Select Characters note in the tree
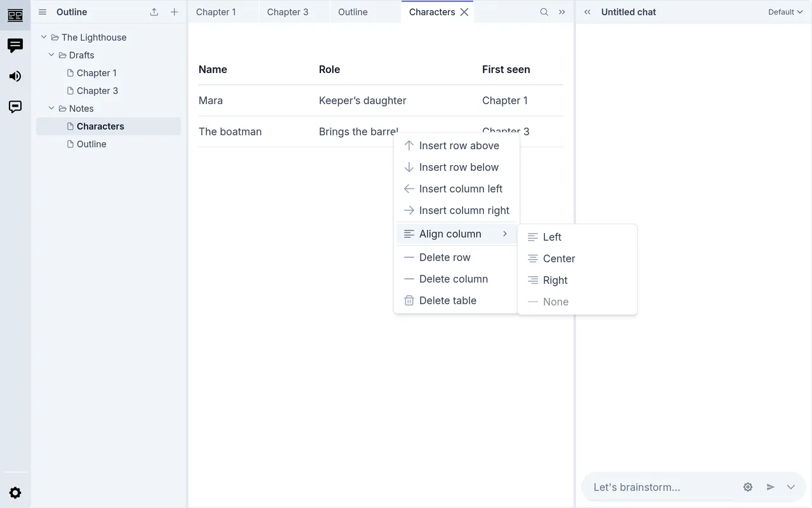The image size is (812, 508). coord(108,126)
